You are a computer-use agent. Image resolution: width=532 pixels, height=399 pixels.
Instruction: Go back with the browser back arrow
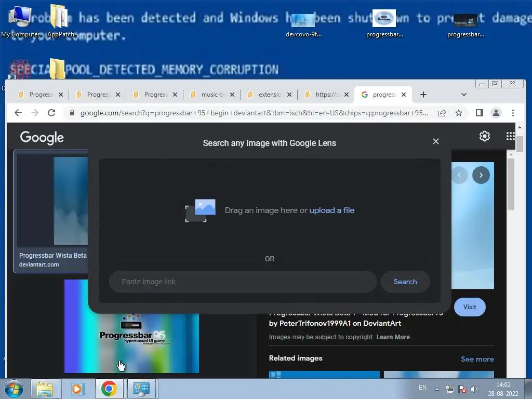[x=18, y=113]
